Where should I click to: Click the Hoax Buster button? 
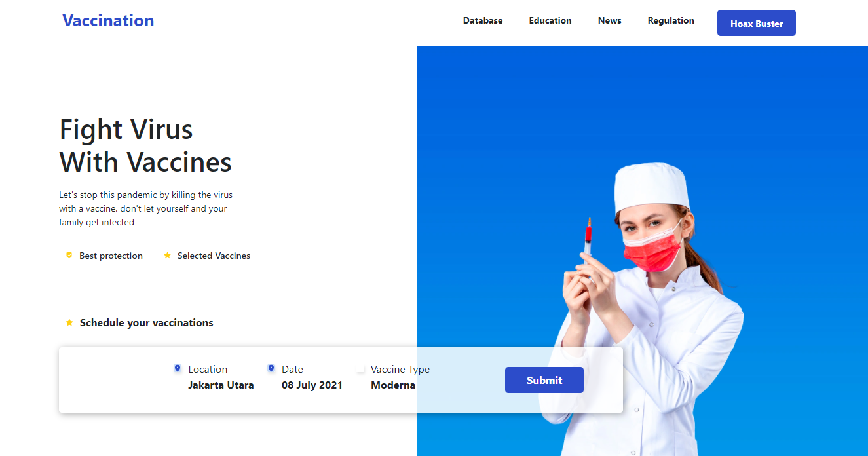(757, 23)
